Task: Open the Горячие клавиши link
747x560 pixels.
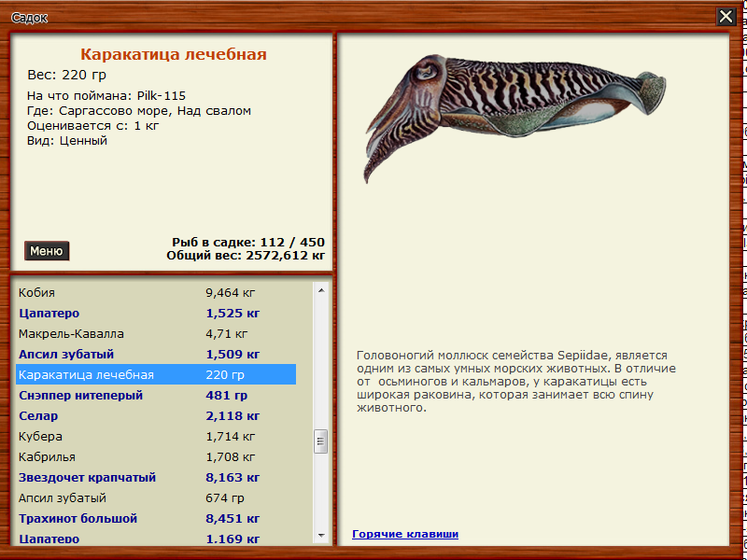Action: (404, 534)
